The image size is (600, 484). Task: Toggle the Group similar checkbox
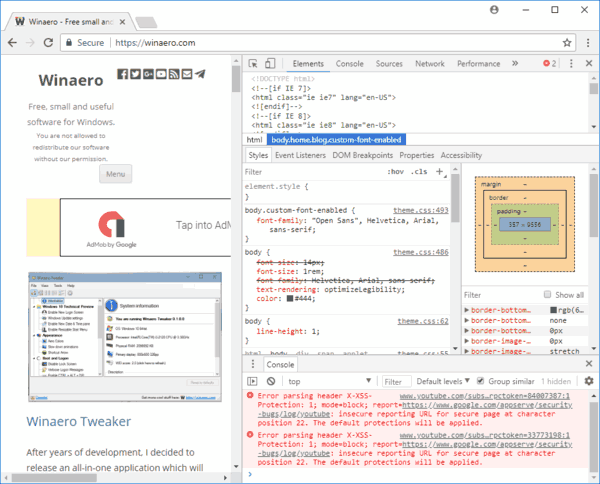(x=481, y=381)
